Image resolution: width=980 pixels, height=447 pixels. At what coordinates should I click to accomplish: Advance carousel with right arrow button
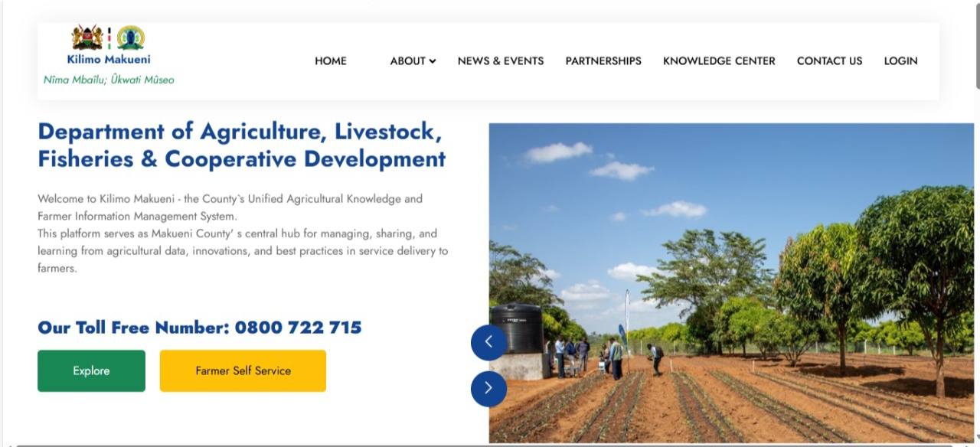tap(488, 388)
